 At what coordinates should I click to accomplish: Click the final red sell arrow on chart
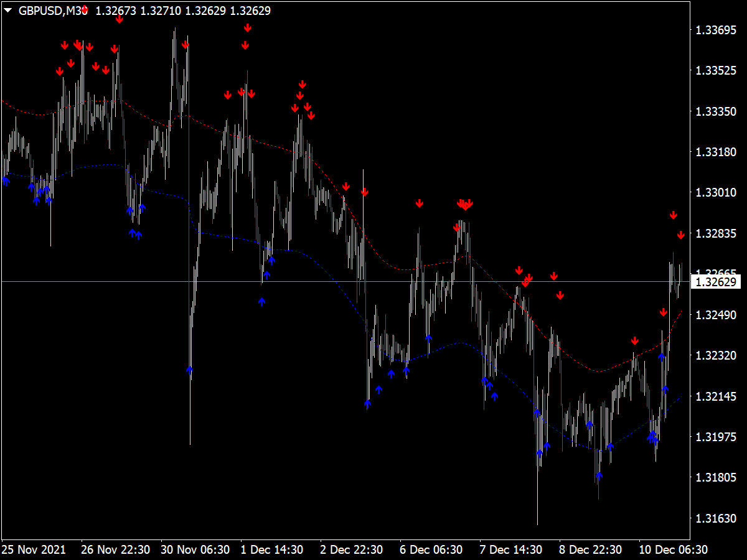[681, 235]
